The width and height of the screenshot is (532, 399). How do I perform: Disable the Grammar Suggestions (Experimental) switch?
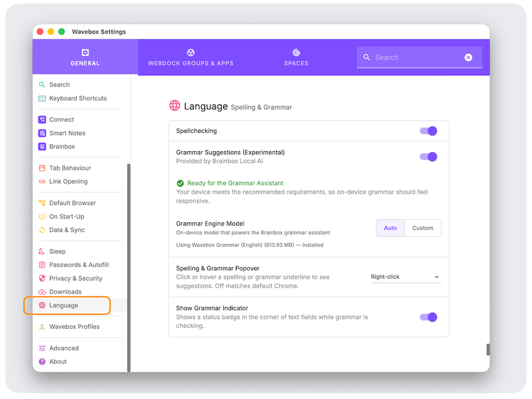click(428, 157)
